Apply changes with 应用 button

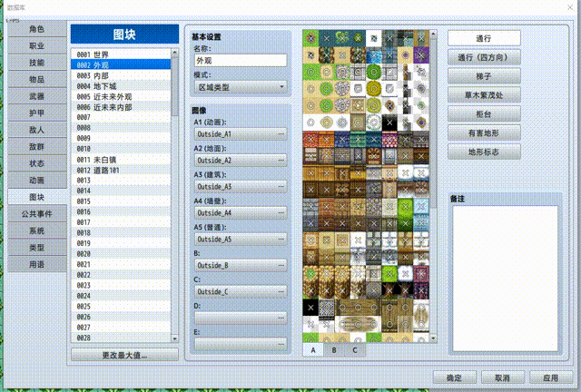(x=551, y=377)
